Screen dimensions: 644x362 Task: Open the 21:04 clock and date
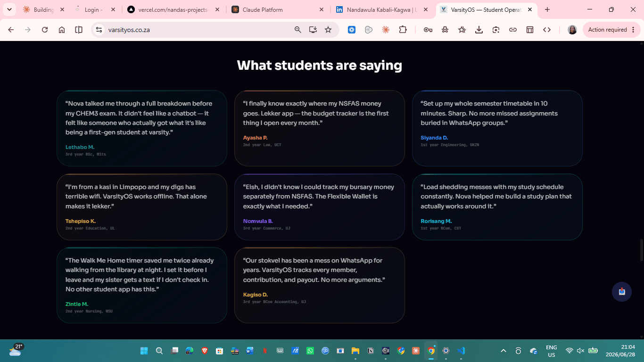coord(620,351)
